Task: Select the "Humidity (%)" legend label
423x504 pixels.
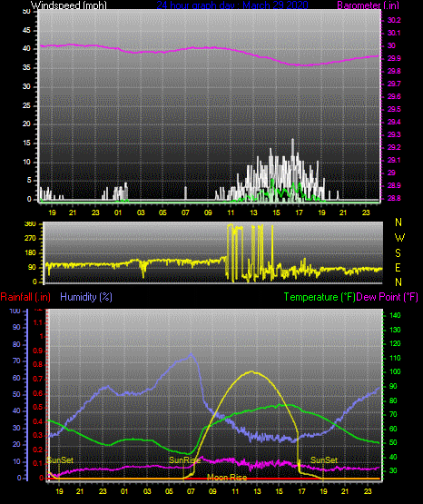Action: click(86, 297)
